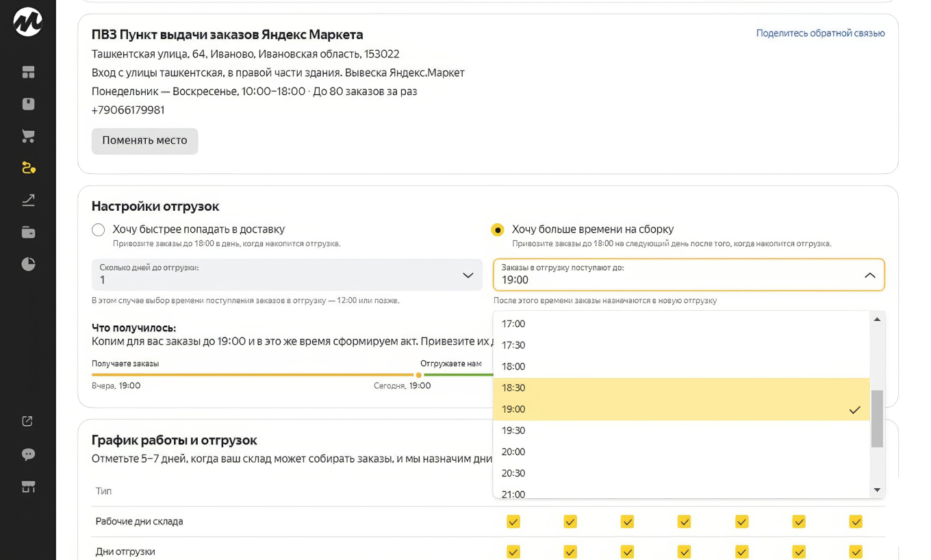Toggle first checkbox in 'Дни отгрузки' row
This screenshot has height=560, width=931.
[x=513, y=552]
